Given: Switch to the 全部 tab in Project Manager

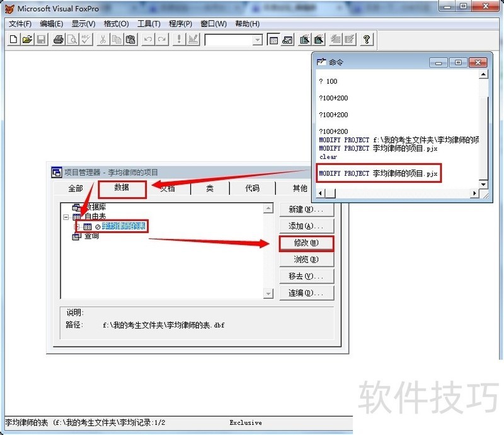Looking at the screenshot, I should 76,188.
